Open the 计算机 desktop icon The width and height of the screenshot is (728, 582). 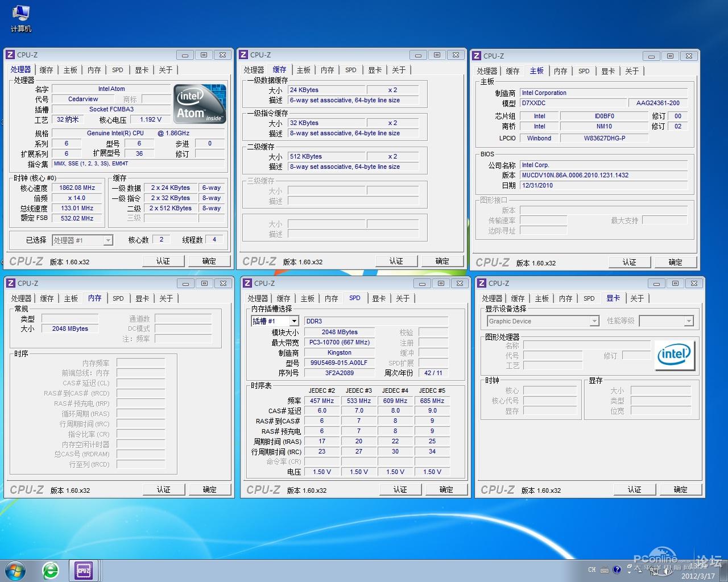click(x=21, y=18)
